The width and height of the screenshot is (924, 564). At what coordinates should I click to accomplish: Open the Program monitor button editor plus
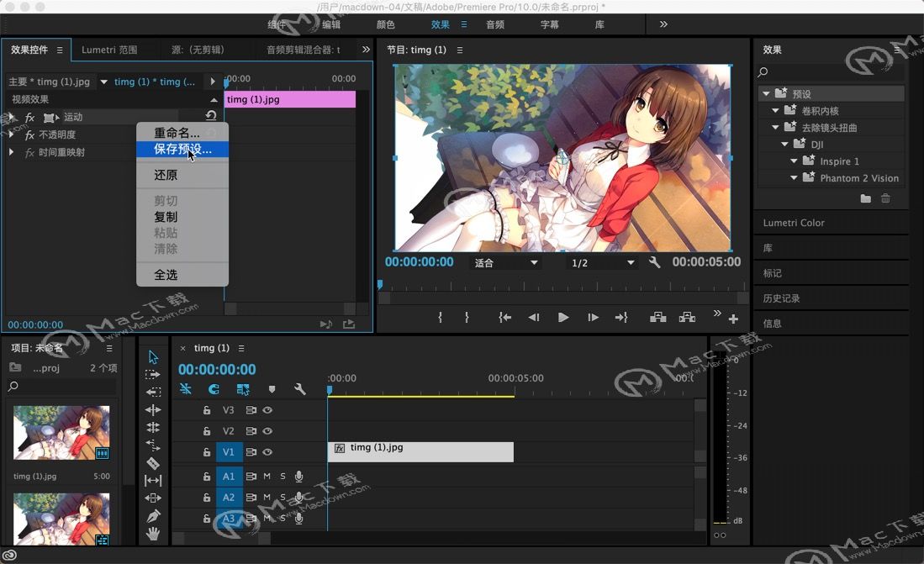point(734,319)
